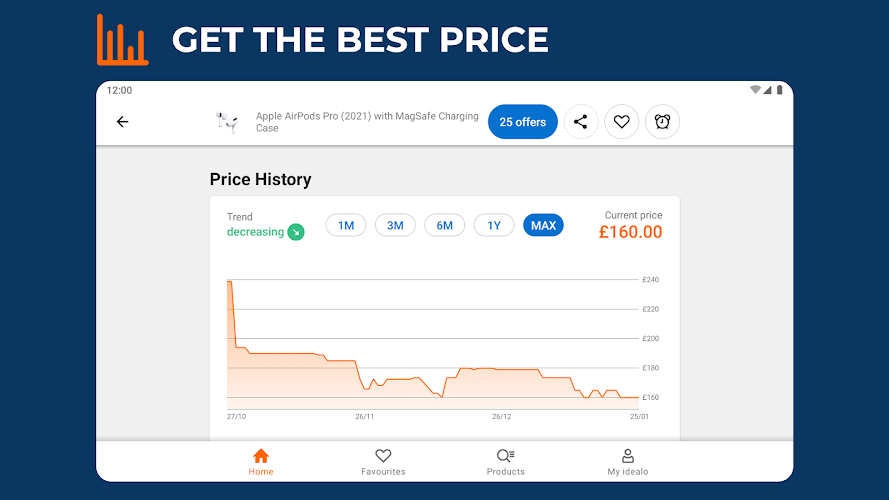Image resolution: width=889 pixels, height=500 pixels.
Task: Select the 6M time range
Action: pyautogui.click(x=444, y=226)
